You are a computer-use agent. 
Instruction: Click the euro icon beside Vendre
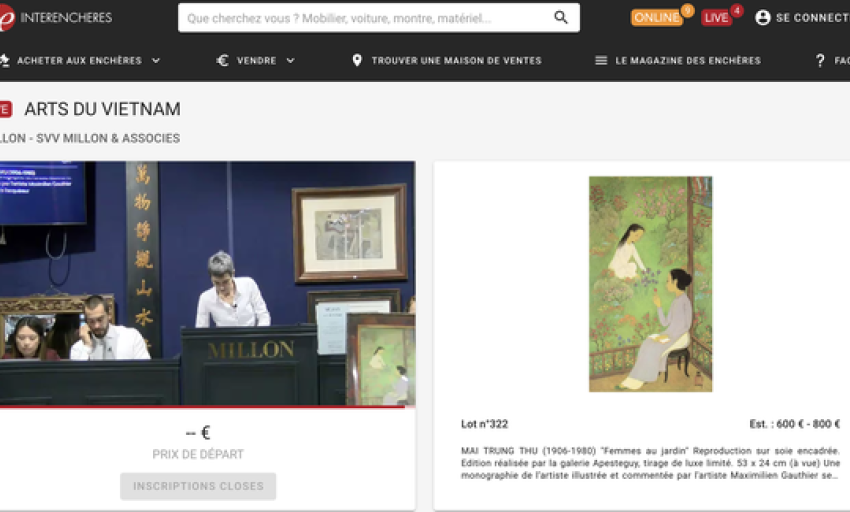pyautogui.click(x=222, y=60)
